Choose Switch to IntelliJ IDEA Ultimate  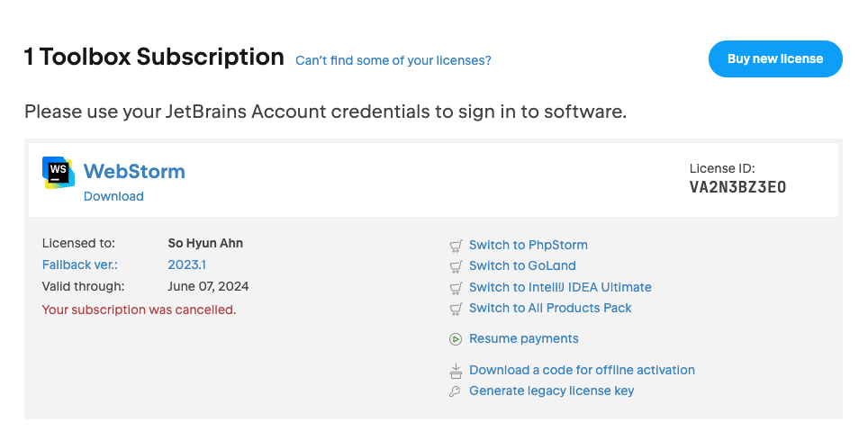[560, 288]
